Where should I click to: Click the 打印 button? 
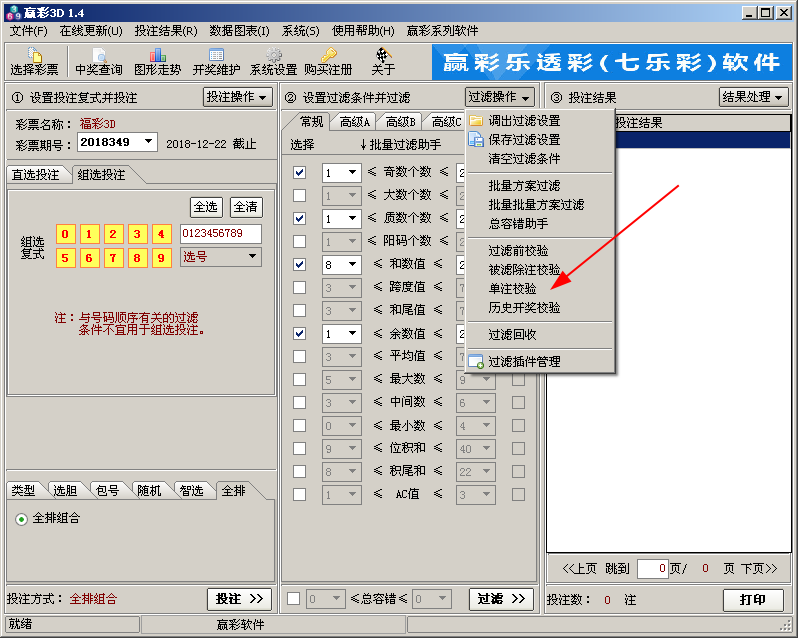(752, 600)
